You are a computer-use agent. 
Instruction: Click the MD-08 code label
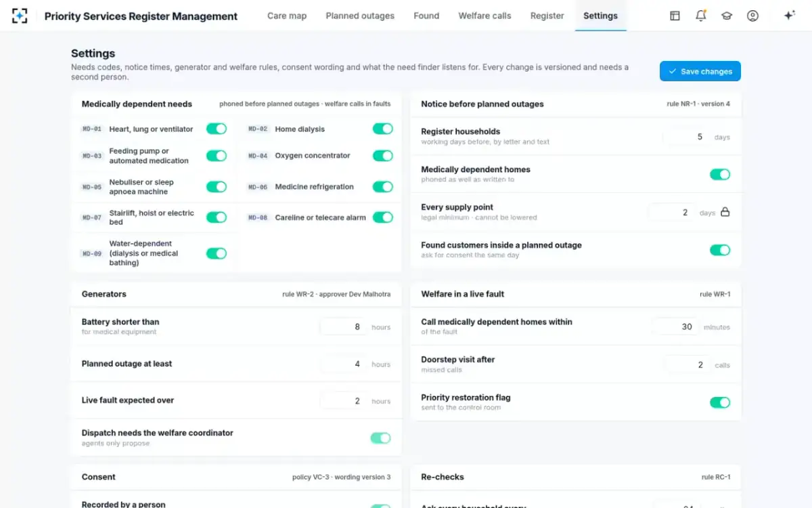[258, 217]
